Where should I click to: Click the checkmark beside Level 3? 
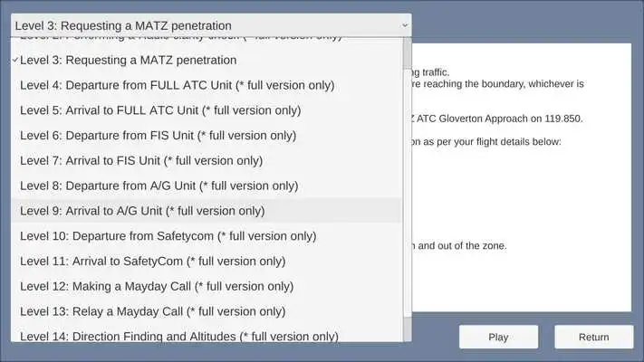coord(15,60)
